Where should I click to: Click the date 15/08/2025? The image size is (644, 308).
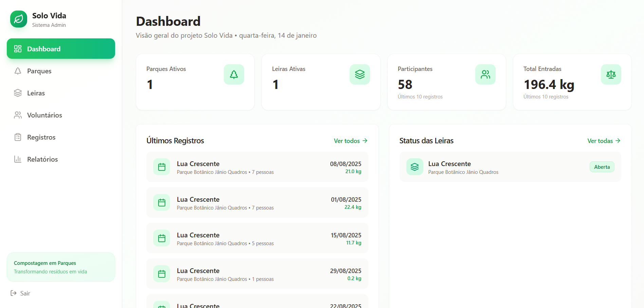click(346, 235)
